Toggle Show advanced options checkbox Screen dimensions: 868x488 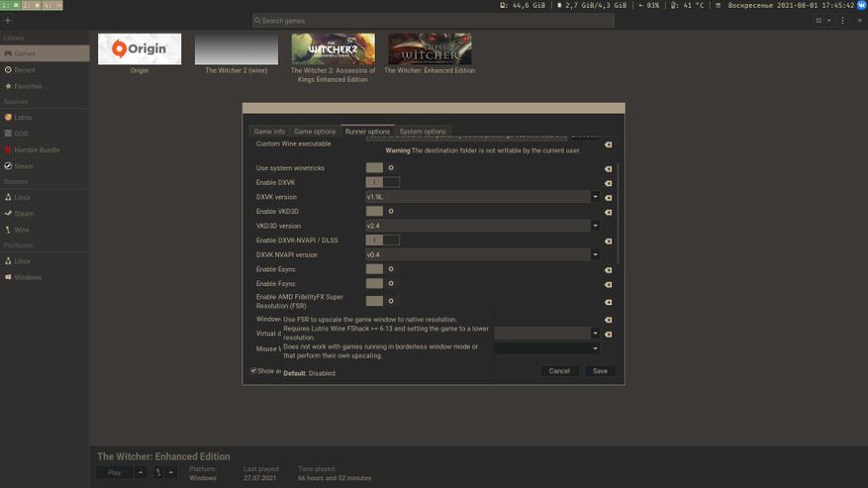tap(253, 370)
